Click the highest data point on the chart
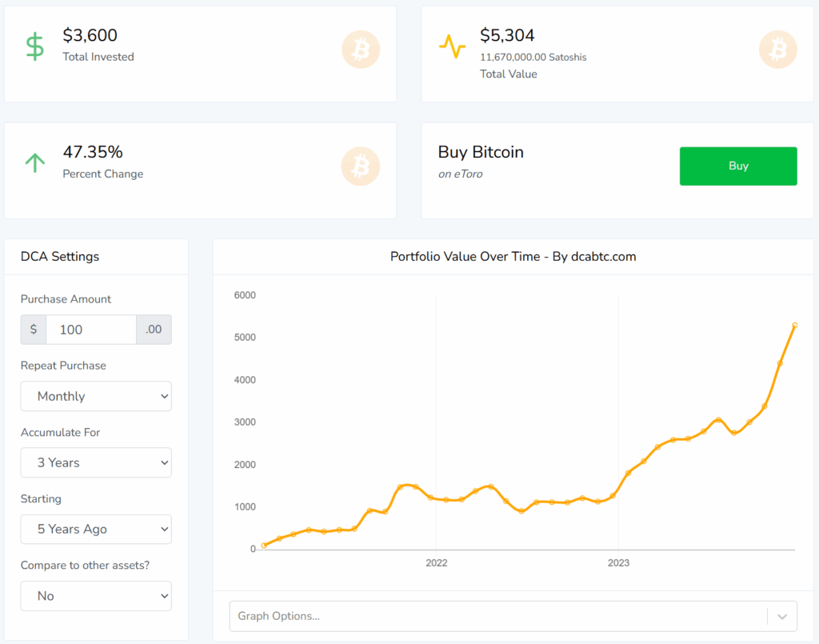819x644 pixels. 794,326
